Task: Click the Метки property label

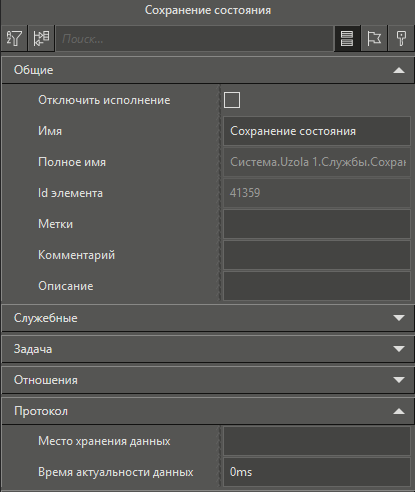Action: [55, 224]
